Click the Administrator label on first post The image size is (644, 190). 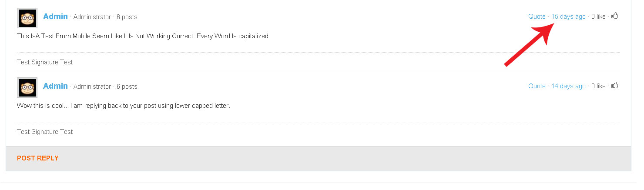coord(92,17)
